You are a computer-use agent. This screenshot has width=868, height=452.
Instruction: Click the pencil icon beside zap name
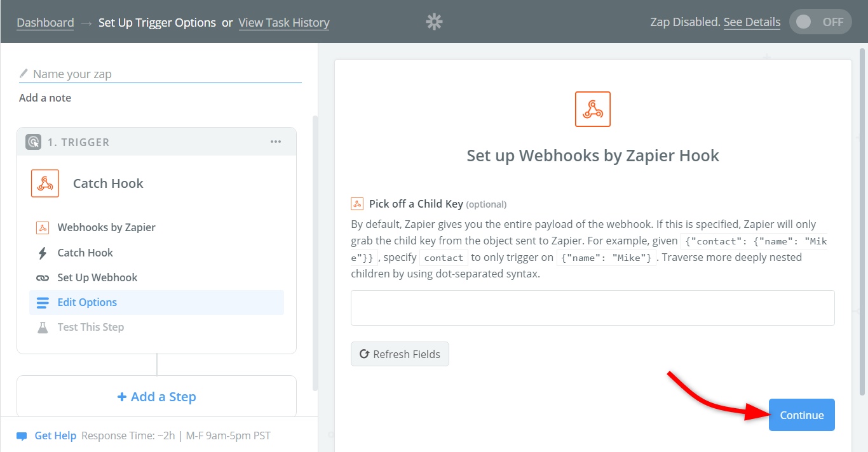pyautogui.click(x=24, y=74)
